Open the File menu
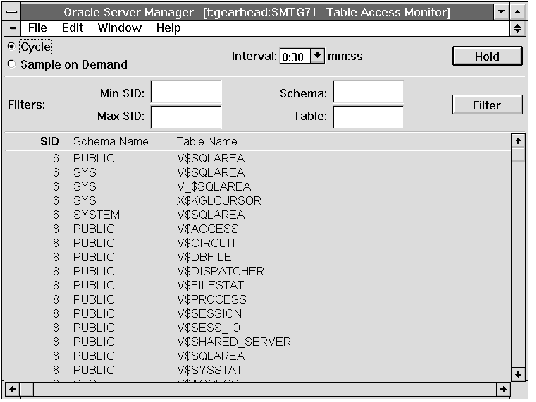 (x=38, y=28)
